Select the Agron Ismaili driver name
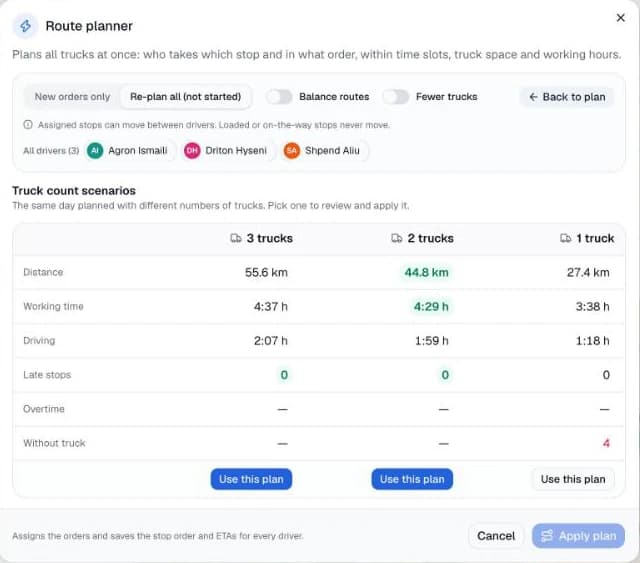This screenshot has width=640, height=563. point(138,151)
